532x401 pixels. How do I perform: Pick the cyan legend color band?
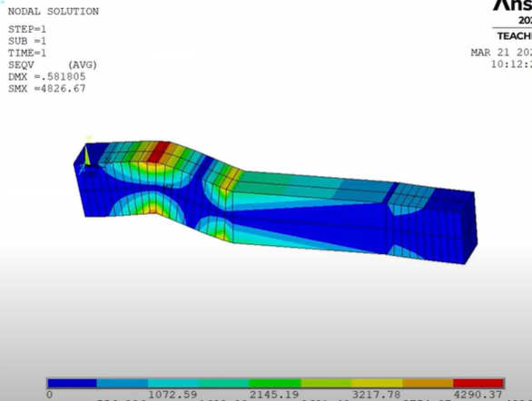click(x=173, y=383)
